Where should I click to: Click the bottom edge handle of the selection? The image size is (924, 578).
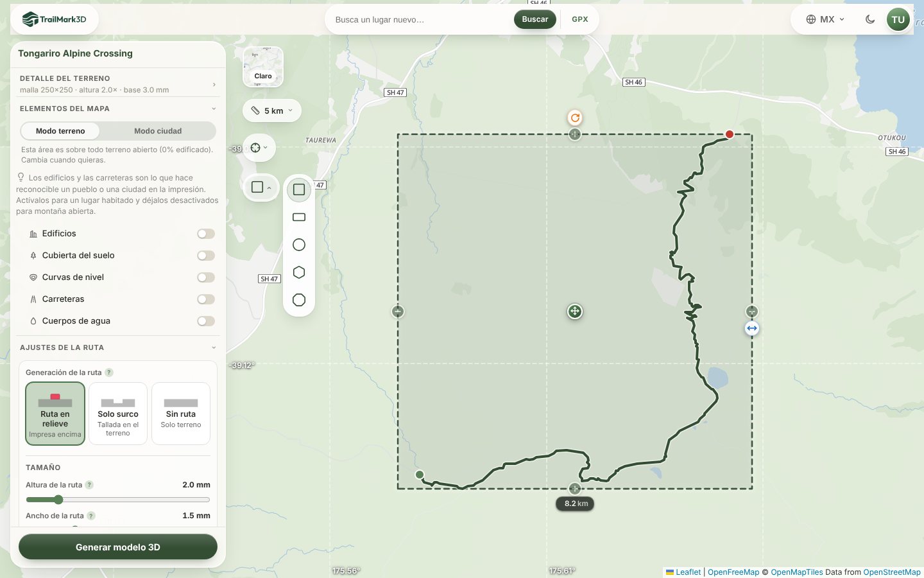pyautogui.click(x=575, y=489)
